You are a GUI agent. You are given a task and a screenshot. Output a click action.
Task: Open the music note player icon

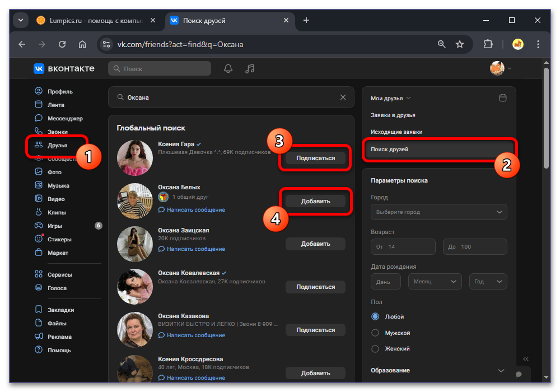click(250, 68)
